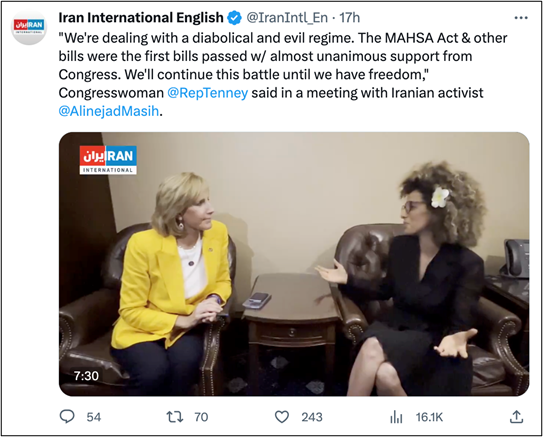Open the 17h timestamp link

point(349,18)
